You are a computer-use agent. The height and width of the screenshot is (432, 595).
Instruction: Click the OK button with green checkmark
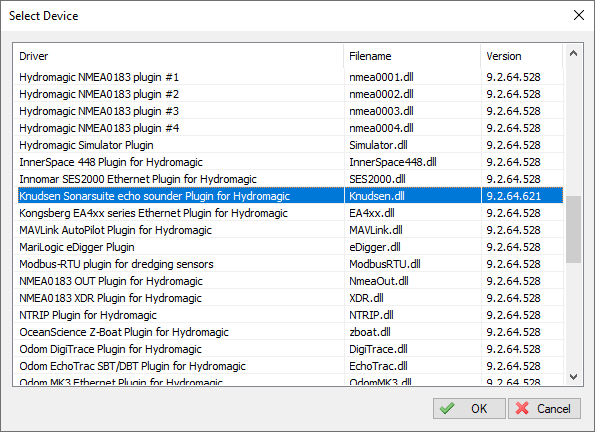coord(469,408)
